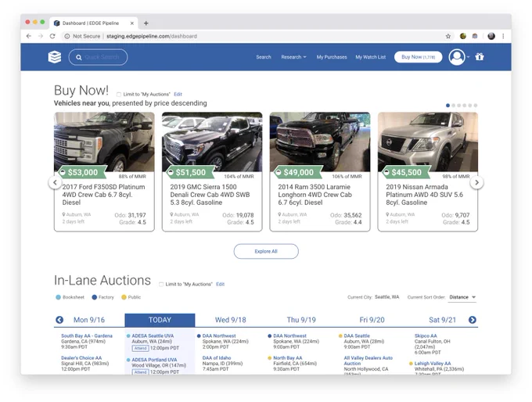Select the Wed 9/18 day tab
The width and height of the screenshot is (532, 402).
point(230,320)
